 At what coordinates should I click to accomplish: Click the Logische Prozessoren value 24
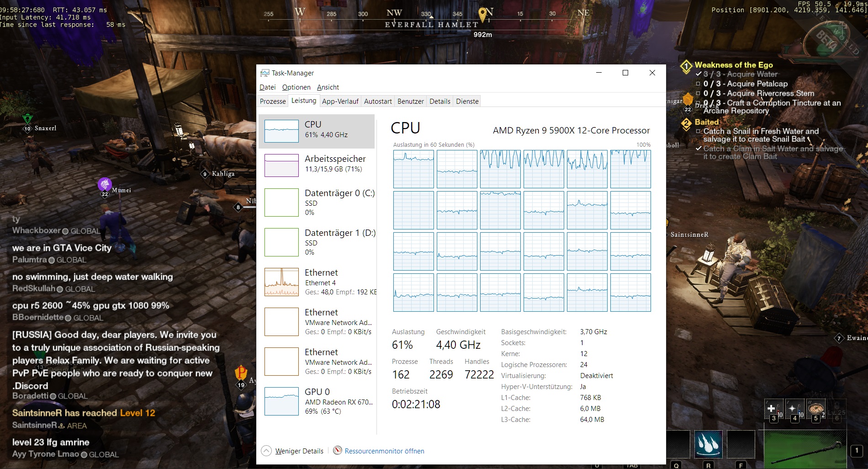[x=584, y=365]
